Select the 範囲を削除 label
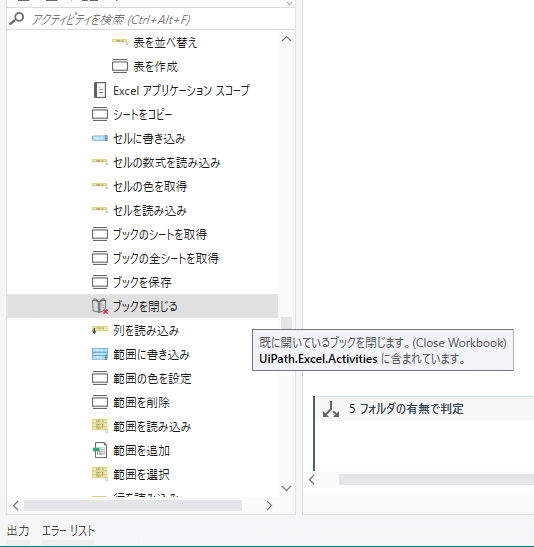This screenshot has width=534, height=547. coord(141,403)
